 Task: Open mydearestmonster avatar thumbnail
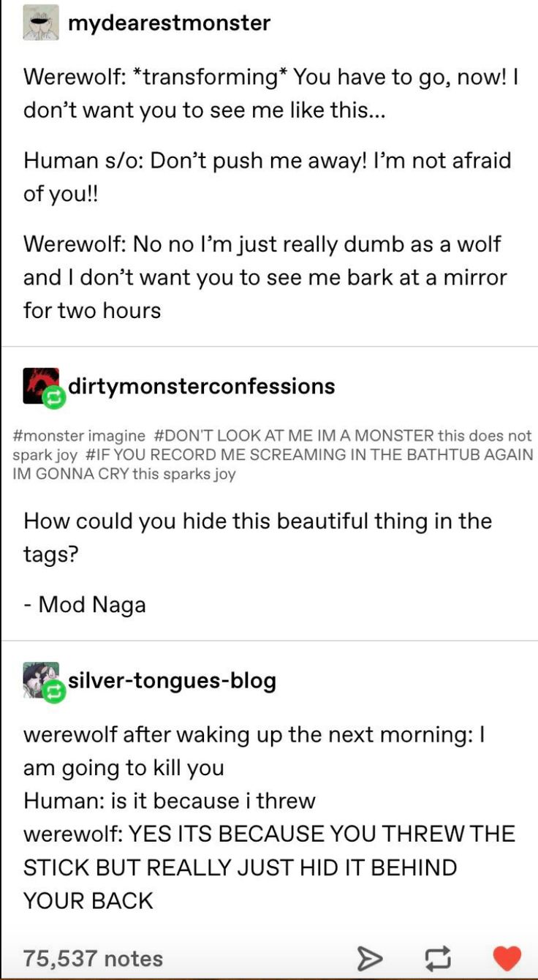[41, 24]
